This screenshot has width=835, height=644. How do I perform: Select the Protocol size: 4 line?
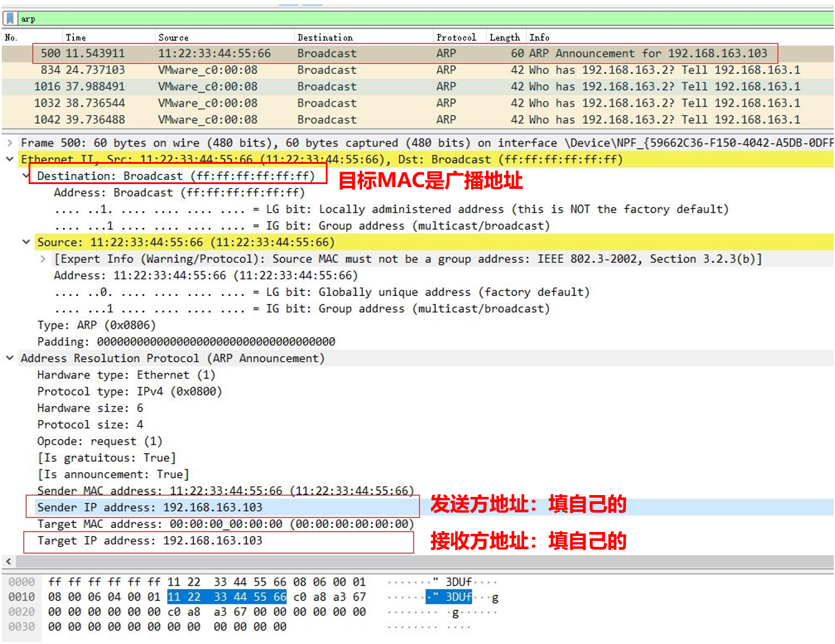(x=90, y=425)
